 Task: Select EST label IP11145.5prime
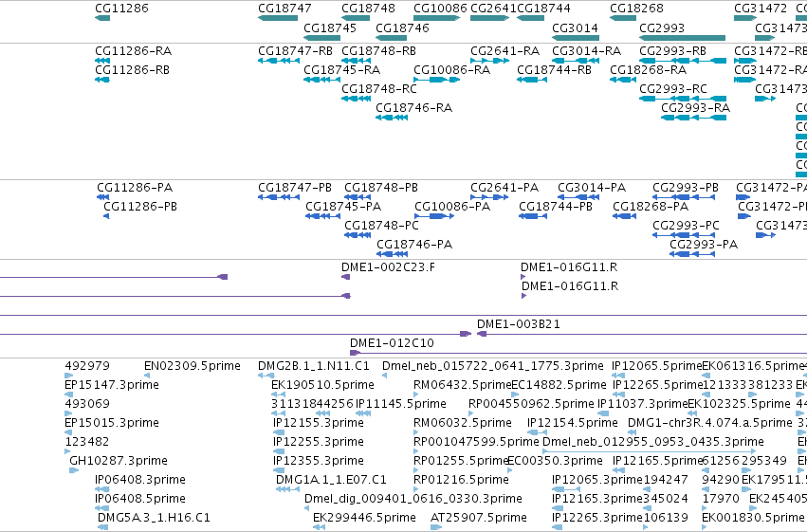click(401, 404)
